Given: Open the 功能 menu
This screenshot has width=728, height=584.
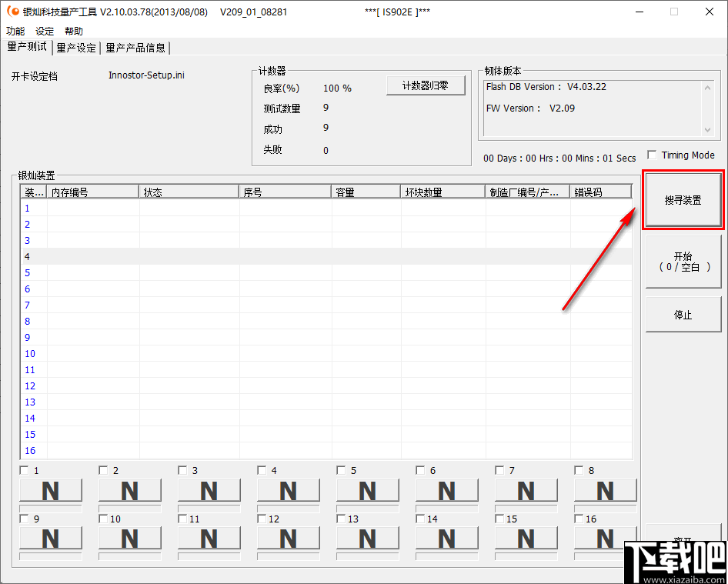Looking at the screenshot, I should 15,31.
